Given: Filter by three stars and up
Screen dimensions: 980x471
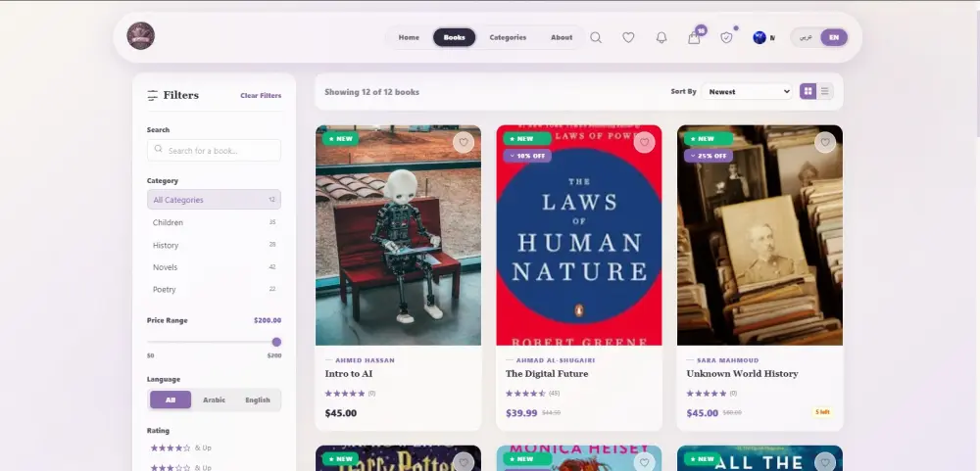Looking at the screenshot, I should [181, 467].
